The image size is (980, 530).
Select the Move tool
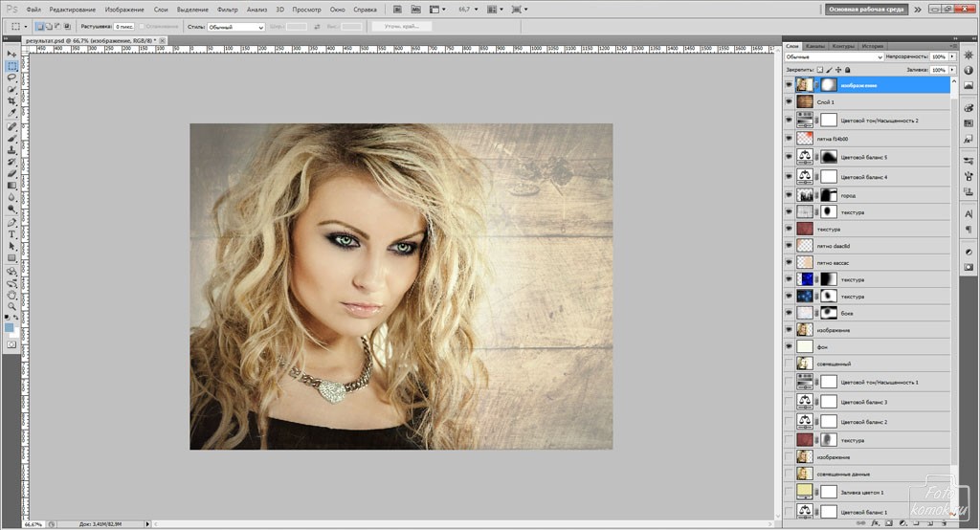pyautogui.click(x=11, y=54)
